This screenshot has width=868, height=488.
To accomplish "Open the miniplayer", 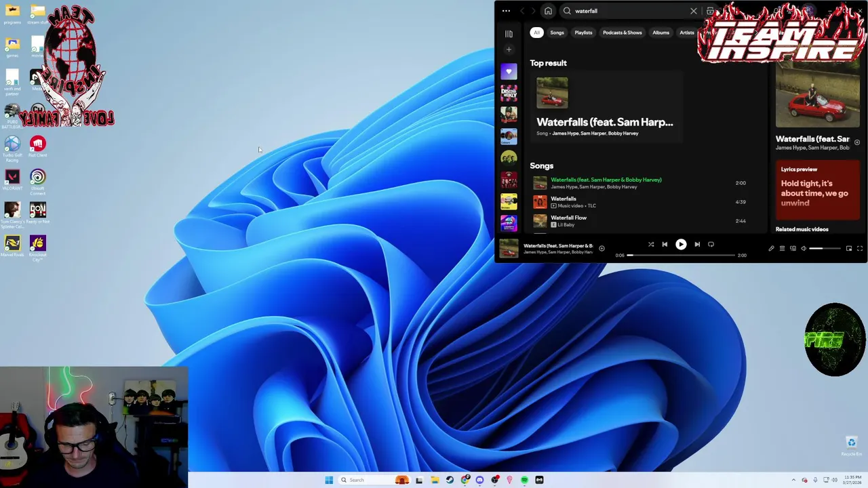I will pyautogui.click(x=848, y=249).
